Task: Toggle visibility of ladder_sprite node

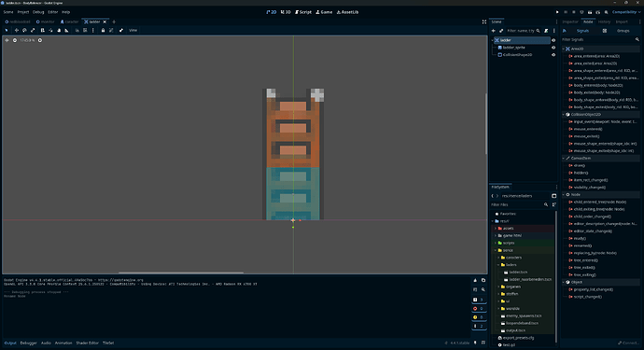Action: tap(553, 48)
